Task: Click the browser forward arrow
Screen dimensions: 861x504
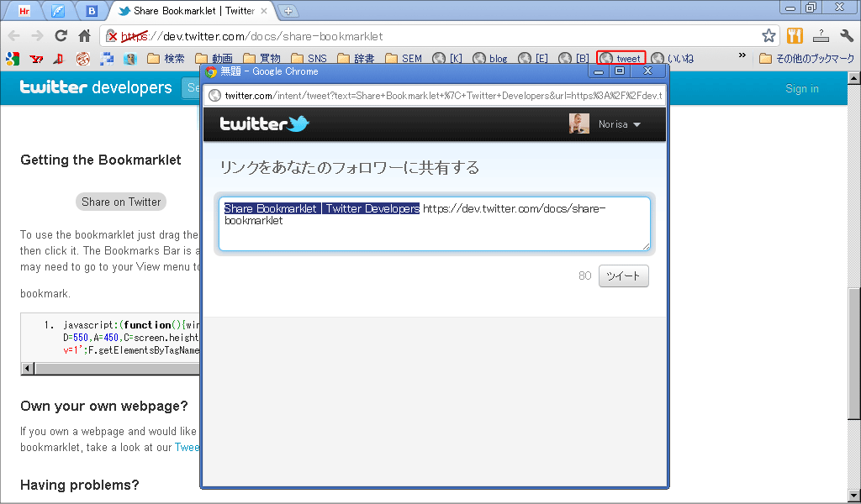Action: (x=37, y=36)
